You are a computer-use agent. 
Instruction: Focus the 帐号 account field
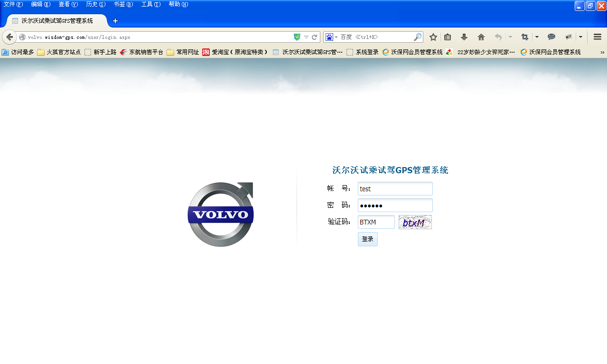pyautogui.click(x=395, y=189)
